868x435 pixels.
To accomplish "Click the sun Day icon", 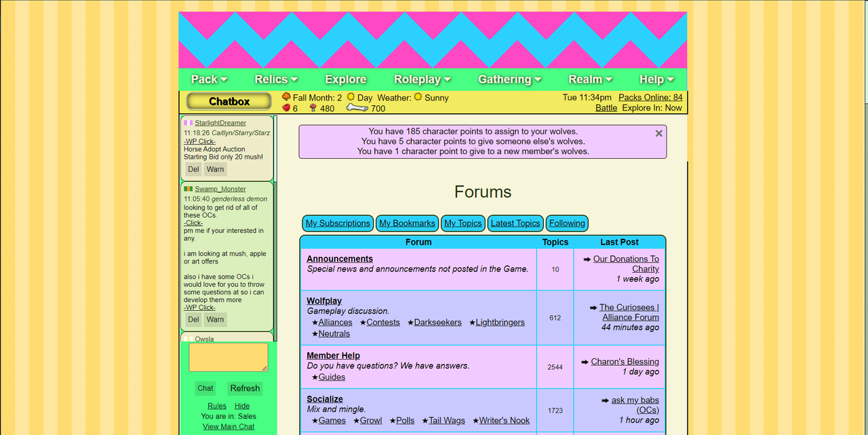I will (x=351, y=97).
